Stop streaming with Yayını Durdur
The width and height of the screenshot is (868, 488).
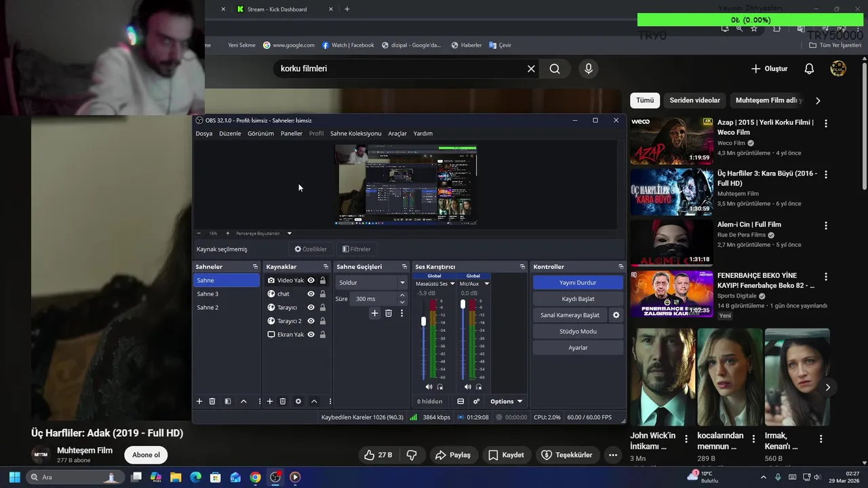(x=578, y=283)
